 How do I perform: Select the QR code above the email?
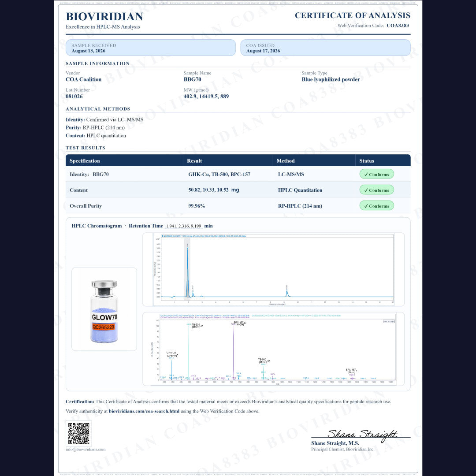(x=78, y=433)
